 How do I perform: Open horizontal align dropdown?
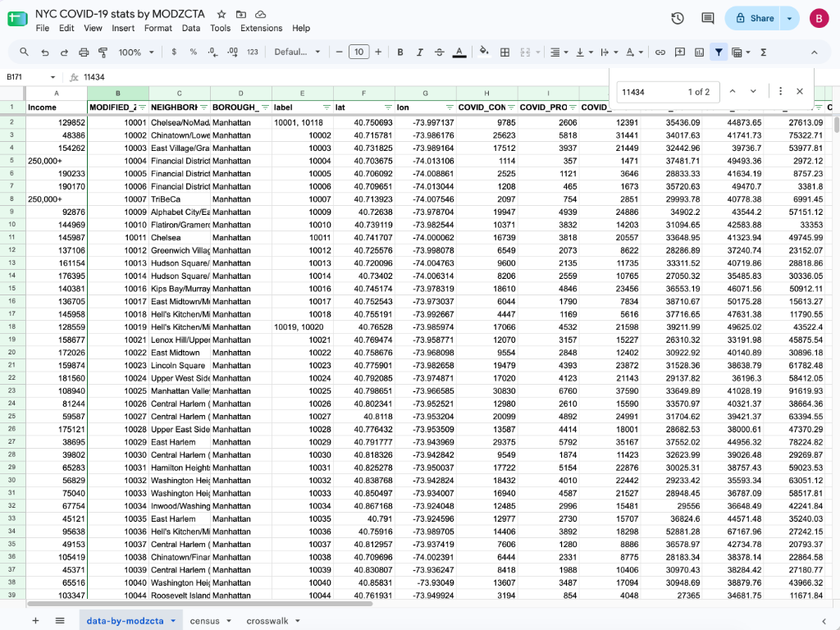(x=559, y=52)
